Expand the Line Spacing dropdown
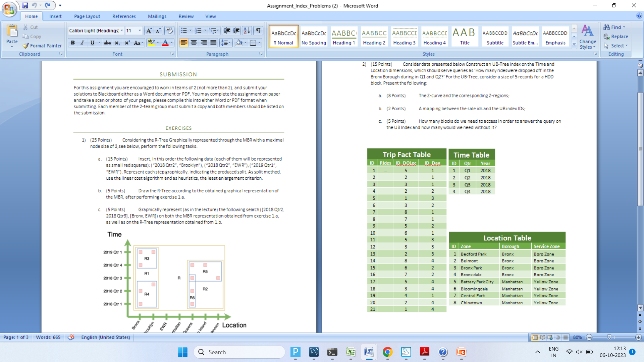Viewport: 644px width, 362px height. point(230,43)
